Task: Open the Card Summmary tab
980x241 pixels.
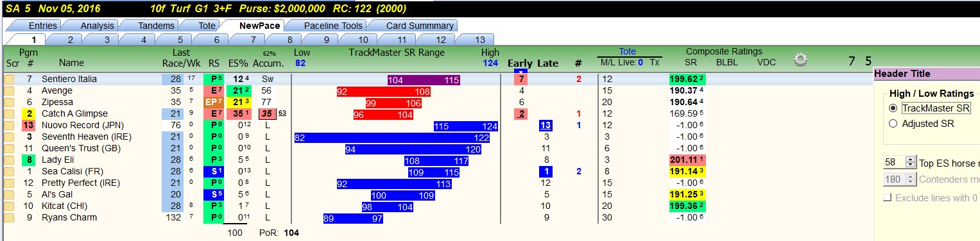Action: point(420,26)
